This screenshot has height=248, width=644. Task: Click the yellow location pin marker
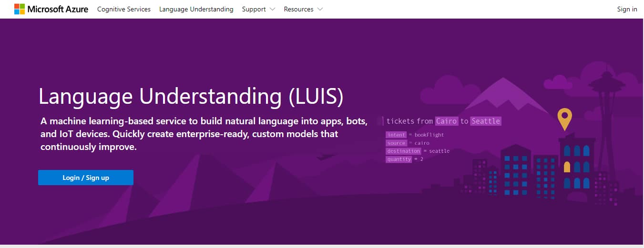pyautogui.click(x=565, y=117)
